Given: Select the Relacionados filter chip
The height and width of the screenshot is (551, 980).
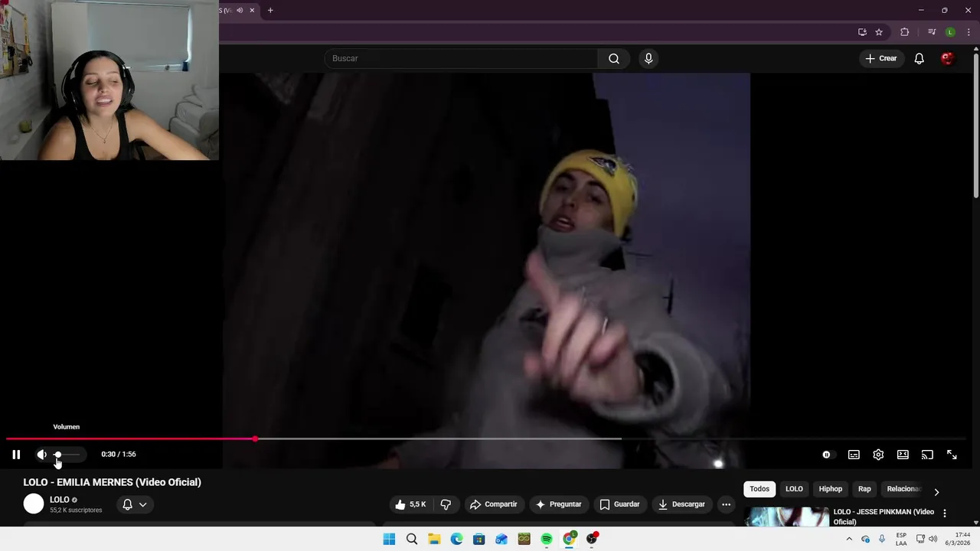Looking at the screenshot, I should (903, 489).
